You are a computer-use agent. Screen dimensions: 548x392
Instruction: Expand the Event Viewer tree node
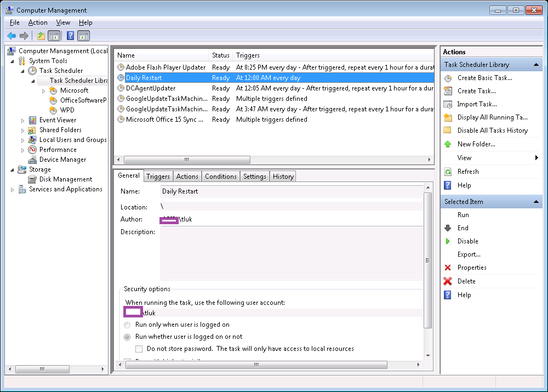point(23,120)
